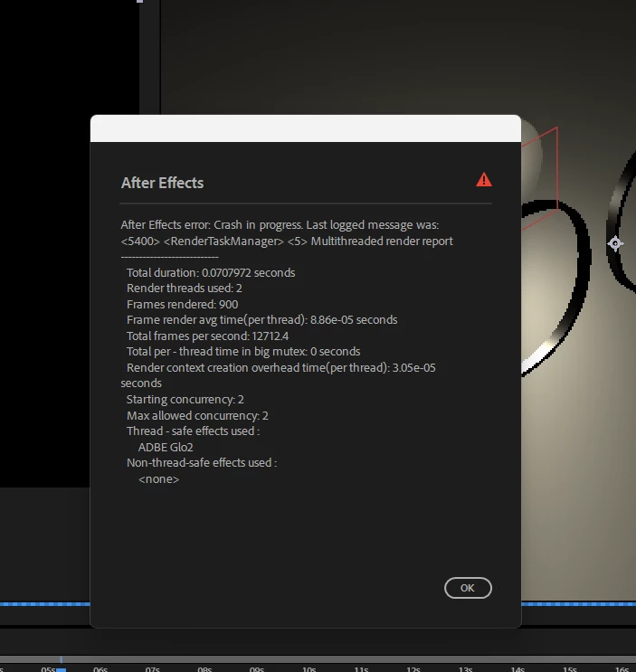Screen dimensions: 636x672
Task: Select the "Total per - thread time in big mutex" line
Action: 243,352
